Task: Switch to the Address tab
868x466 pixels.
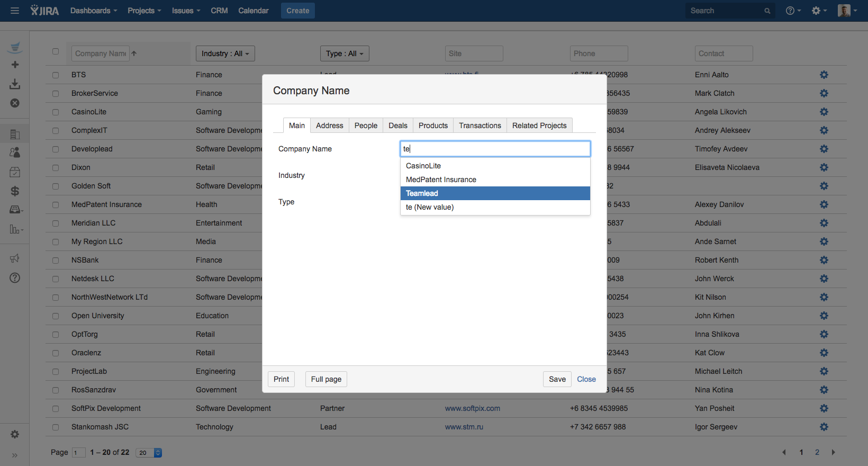Action: point(329,126)
